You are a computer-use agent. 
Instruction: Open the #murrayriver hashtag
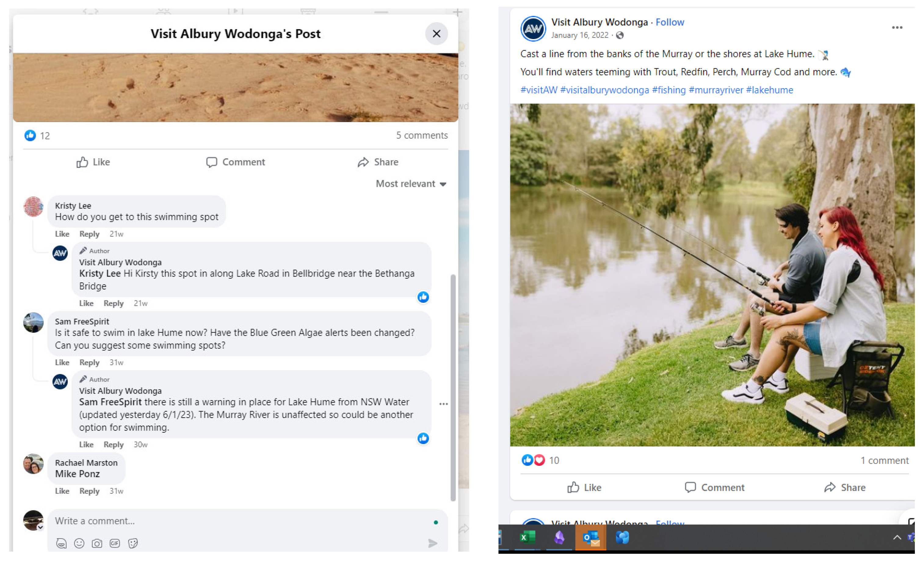pos(716,90)
